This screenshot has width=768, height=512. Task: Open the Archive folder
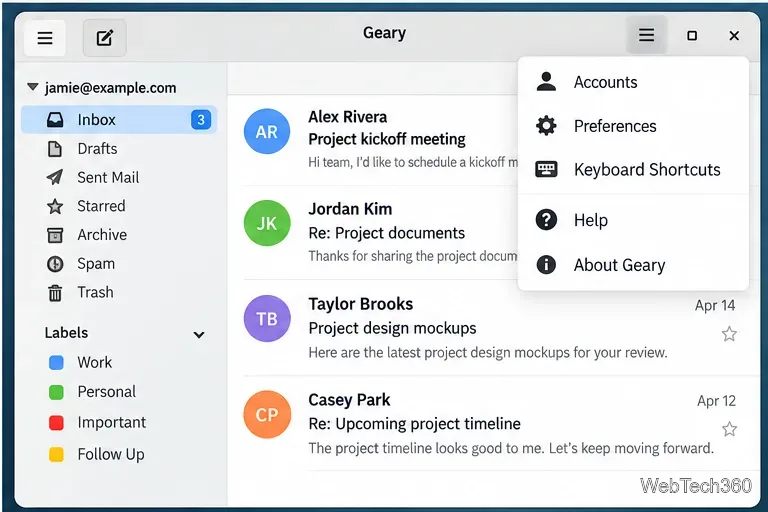pos(119,235)
